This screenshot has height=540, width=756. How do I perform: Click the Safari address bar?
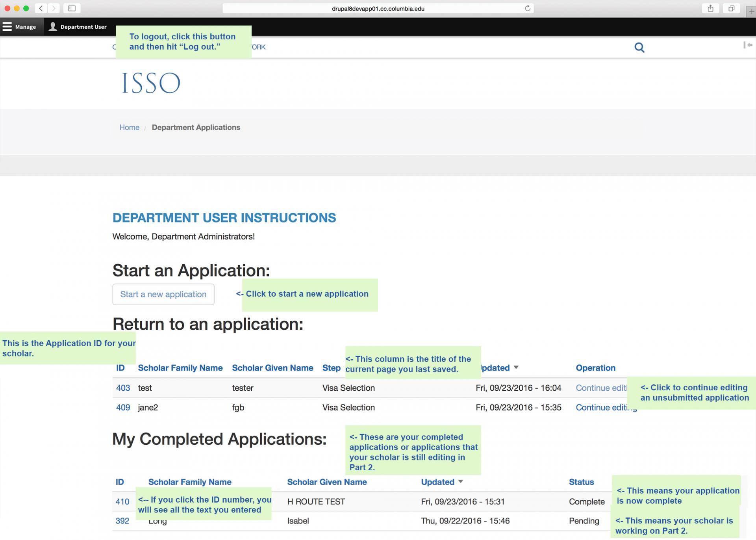pos(378,8)
